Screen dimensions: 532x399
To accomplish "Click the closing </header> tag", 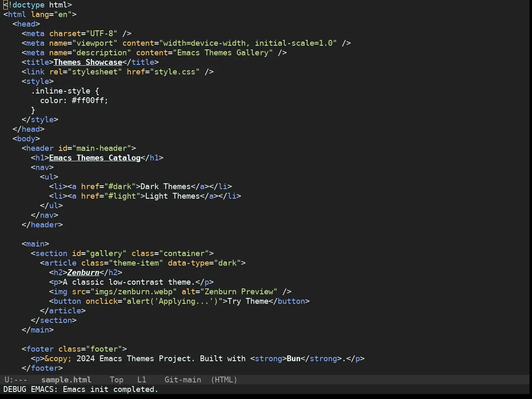I will 42,225.
